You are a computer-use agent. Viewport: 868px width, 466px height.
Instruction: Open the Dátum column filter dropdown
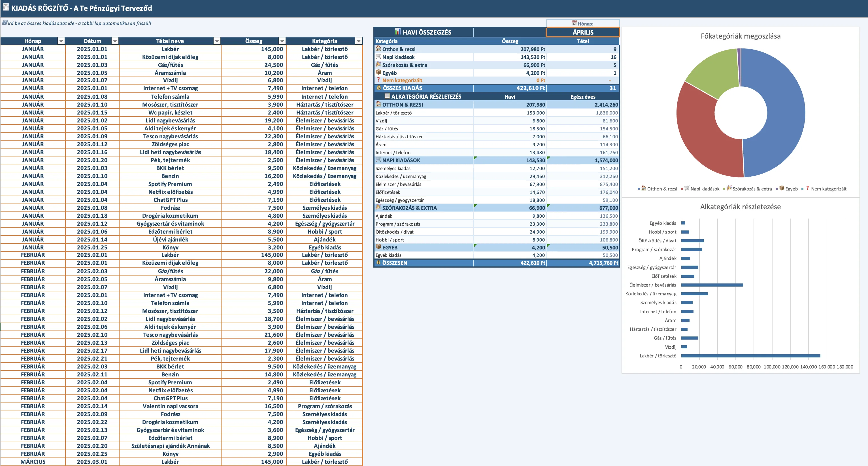point(115,41)
